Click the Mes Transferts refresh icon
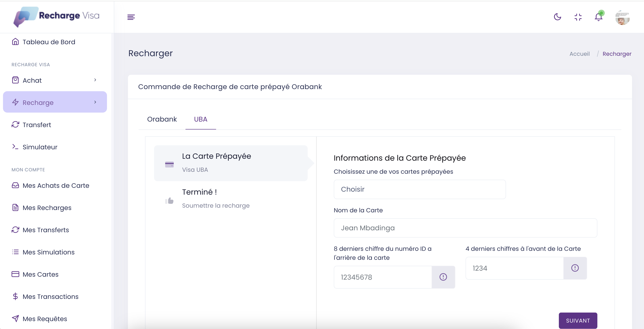644x329 pixels. (15, 230)
